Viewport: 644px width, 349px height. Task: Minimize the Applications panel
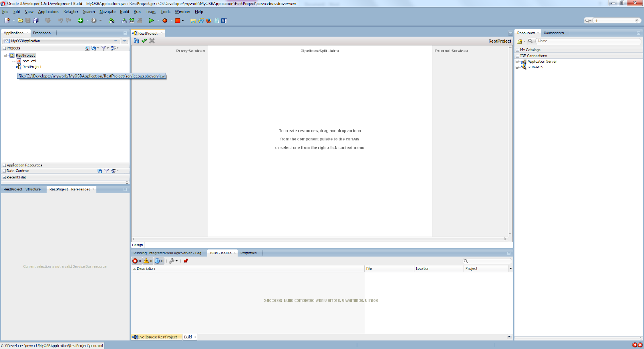pyautogui.click(x=125, y=33)
